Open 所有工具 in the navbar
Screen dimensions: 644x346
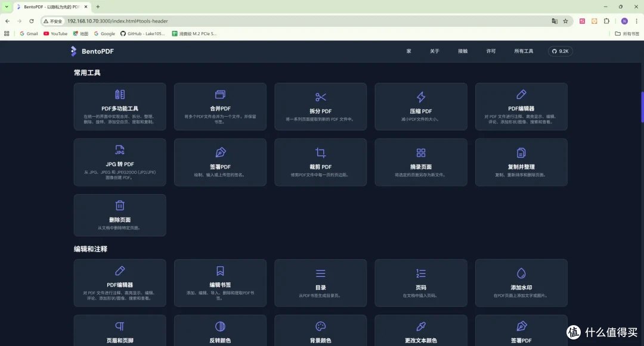pos(524,51)
